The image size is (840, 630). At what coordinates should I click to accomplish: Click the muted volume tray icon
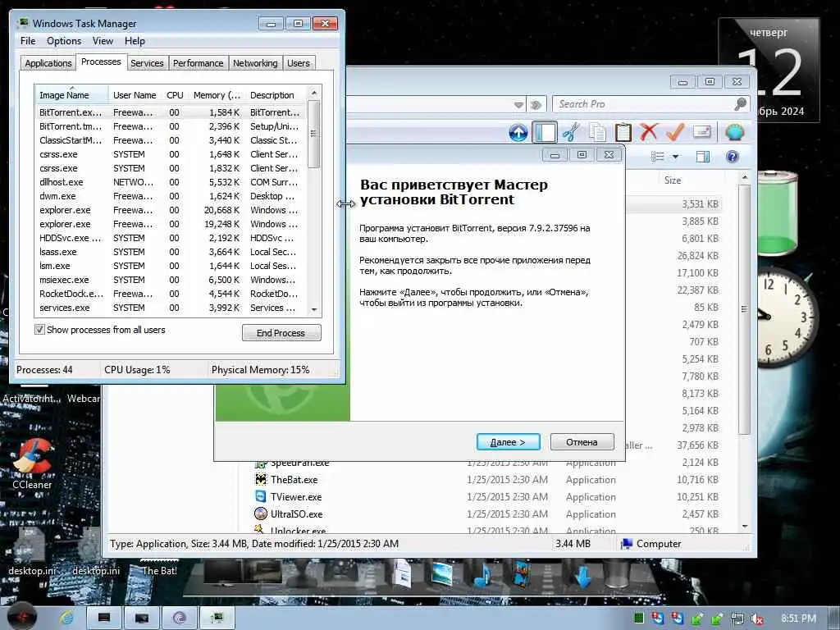756,619
